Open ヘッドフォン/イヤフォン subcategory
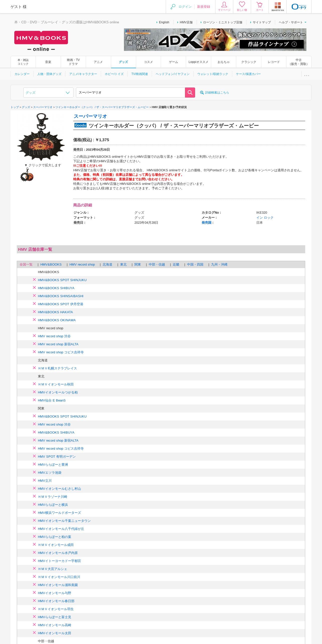This screenshot has height=644, width=322. (173, 74)
